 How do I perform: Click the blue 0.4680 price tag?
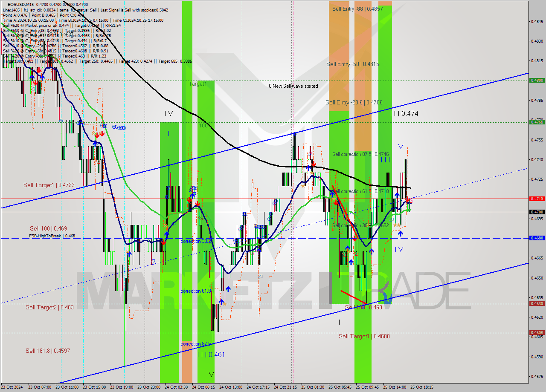pyautogui.click(x=536, y=238)
